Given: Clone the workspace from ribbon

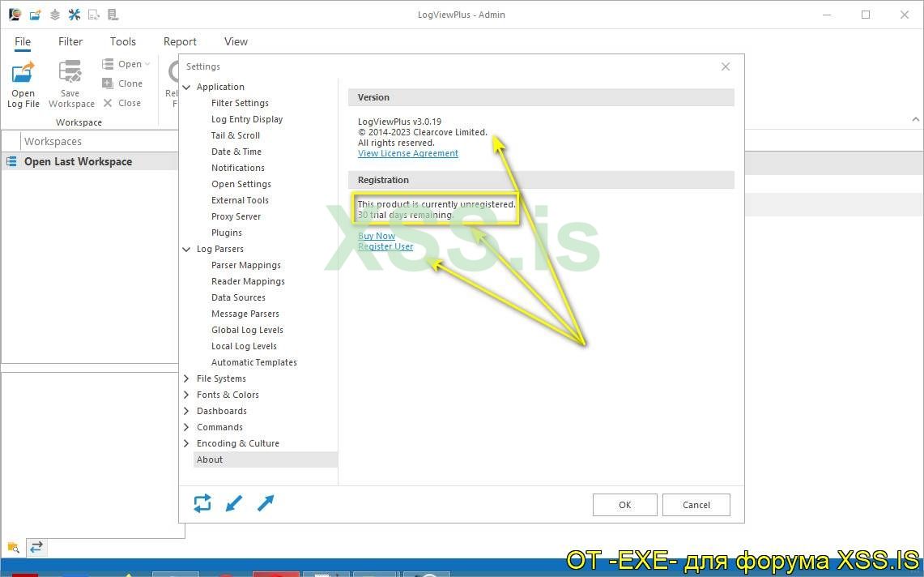Looking at the screenshot, I should pyautogui.click(x=122, y=83).
